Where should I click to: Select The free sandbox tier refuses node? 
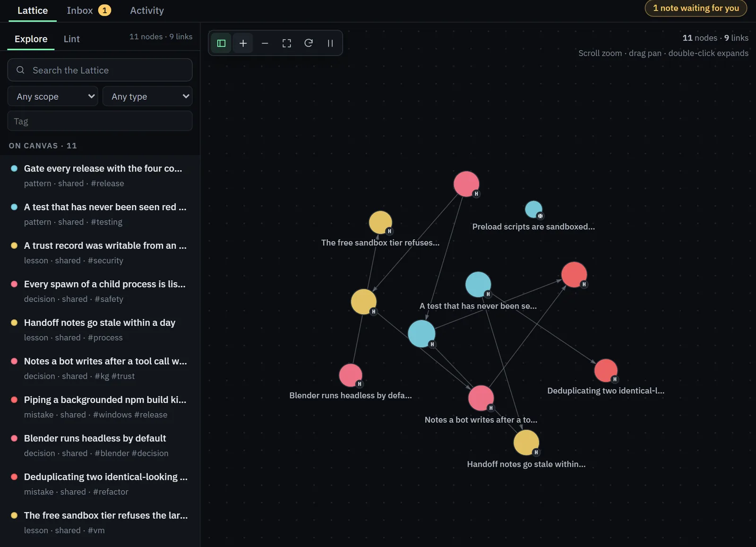380,223
